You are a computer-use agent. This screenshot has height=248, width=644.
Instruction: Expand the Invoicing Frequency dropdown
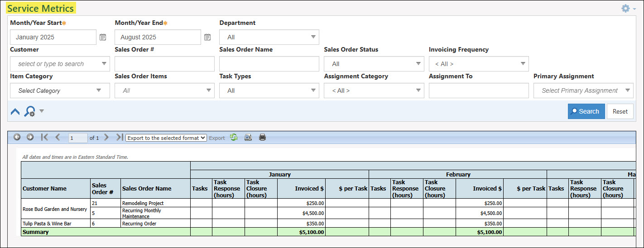479,64
